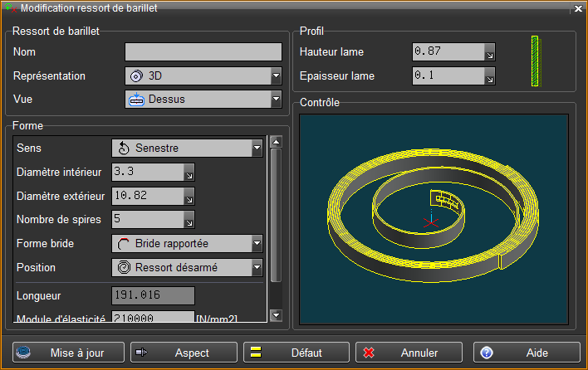Screen dimensions: 588x370
Task: Click the Forme panel scrollbar thumb
Action: point(276,216)
